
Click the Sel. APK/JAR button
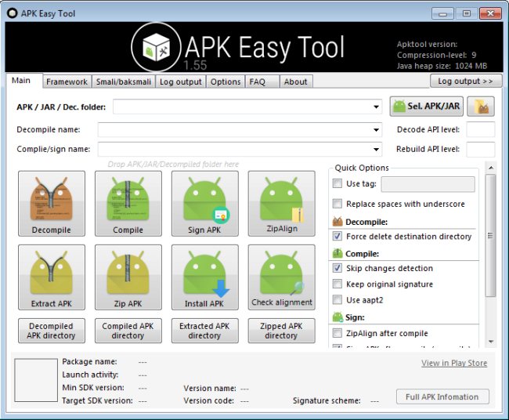click(427, 107)
